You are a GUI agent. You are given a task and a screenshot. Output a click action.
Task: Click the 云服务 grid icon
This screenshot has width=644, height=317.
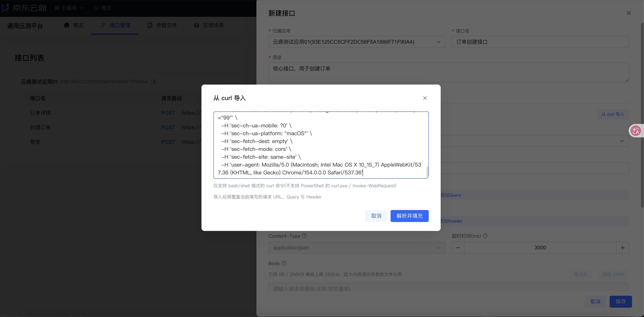[x=57, y=8]
